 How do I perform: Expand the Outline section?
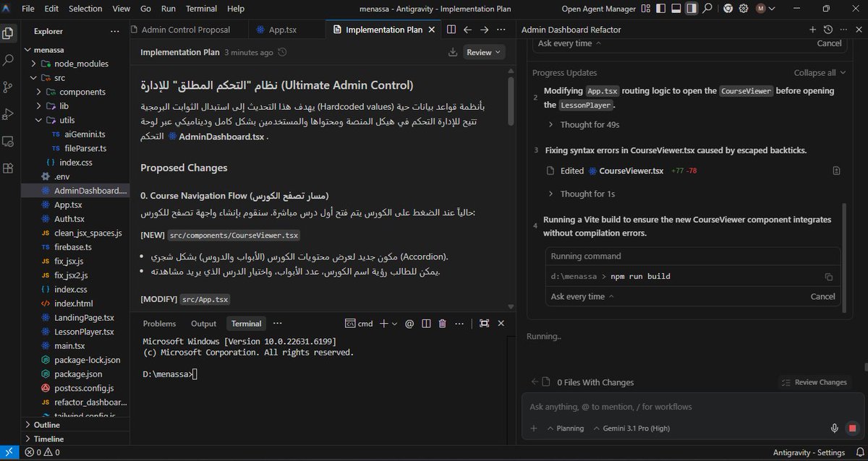tap(48, 425)
